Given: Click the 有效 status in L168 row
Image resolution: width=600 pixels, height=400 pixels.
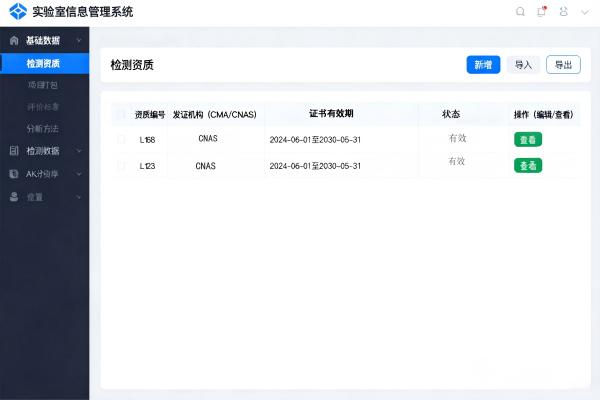Looking at the screenshot, I should 457,138.
